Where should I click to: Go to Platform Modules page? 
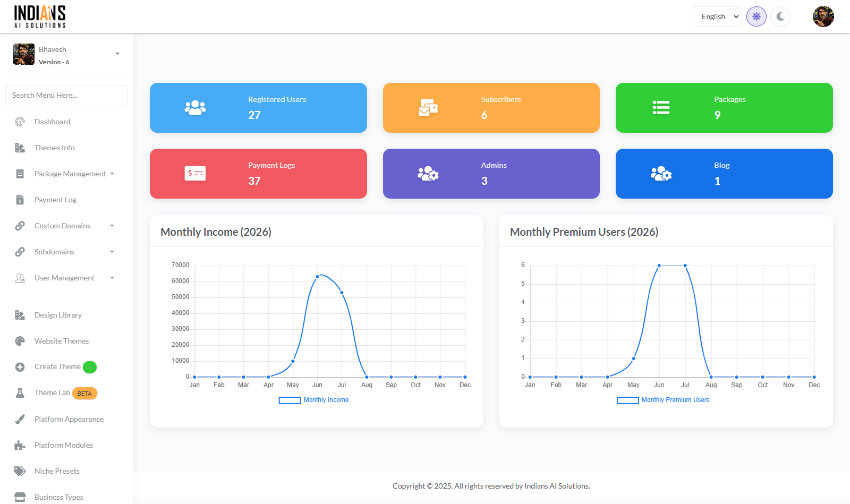click(66, 445)
